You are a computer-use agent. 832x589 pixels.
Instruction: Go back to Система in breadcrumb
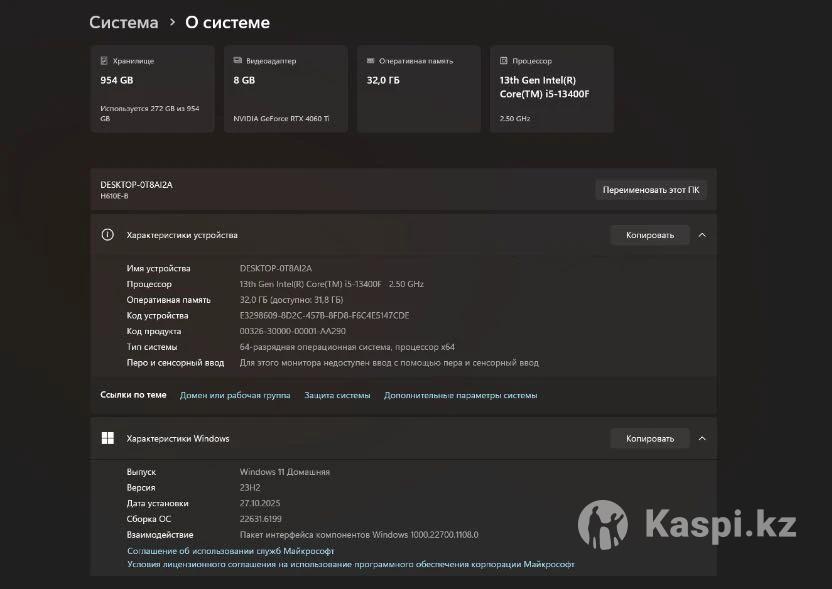click(123, 22)
